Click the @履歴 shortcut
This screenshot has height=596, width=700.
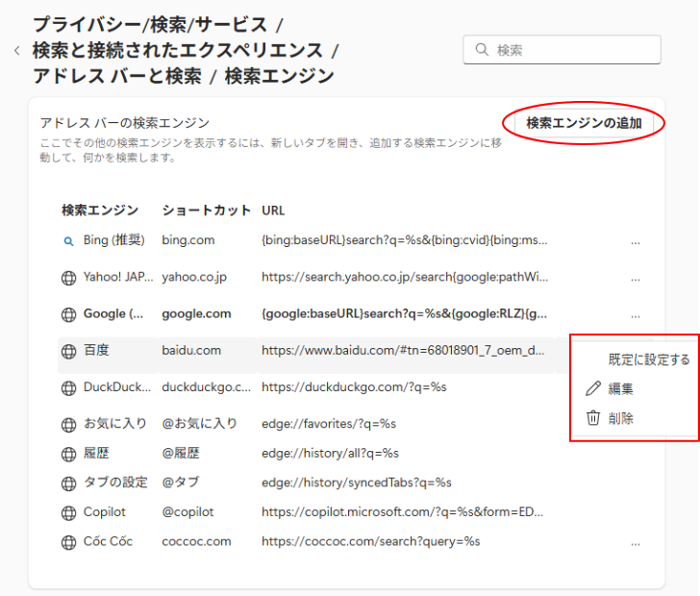tap(181, 453)
